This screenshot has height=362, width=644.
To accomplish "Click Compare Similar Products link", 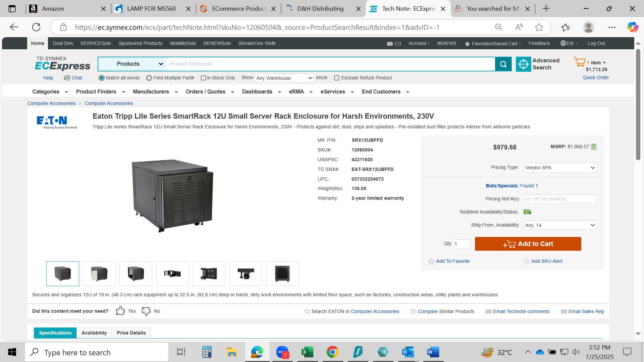I will [x=446, y=311].
